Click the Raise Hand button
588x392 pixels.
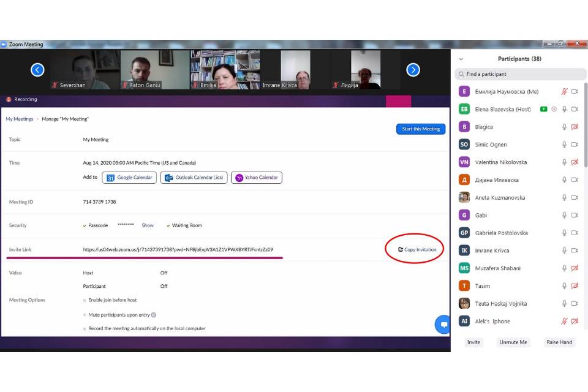click(559, 342)
